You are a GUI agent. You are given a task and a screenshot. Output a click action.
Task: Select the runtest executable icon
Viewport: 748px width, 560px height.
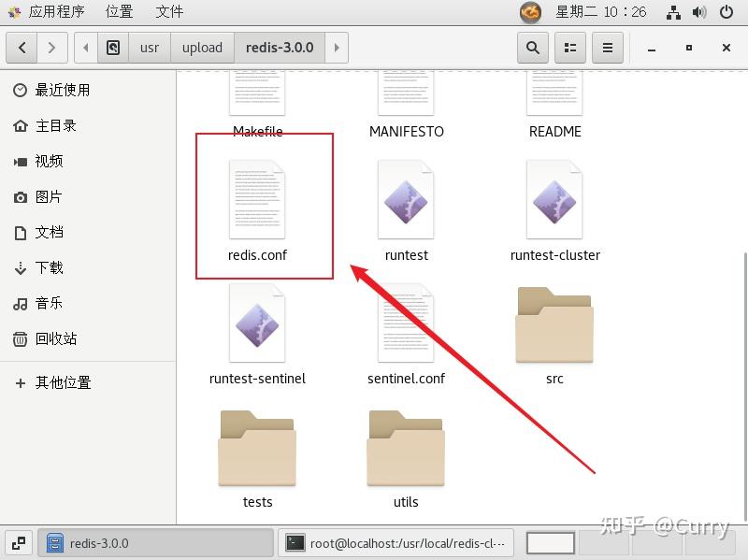pos(406,199)
